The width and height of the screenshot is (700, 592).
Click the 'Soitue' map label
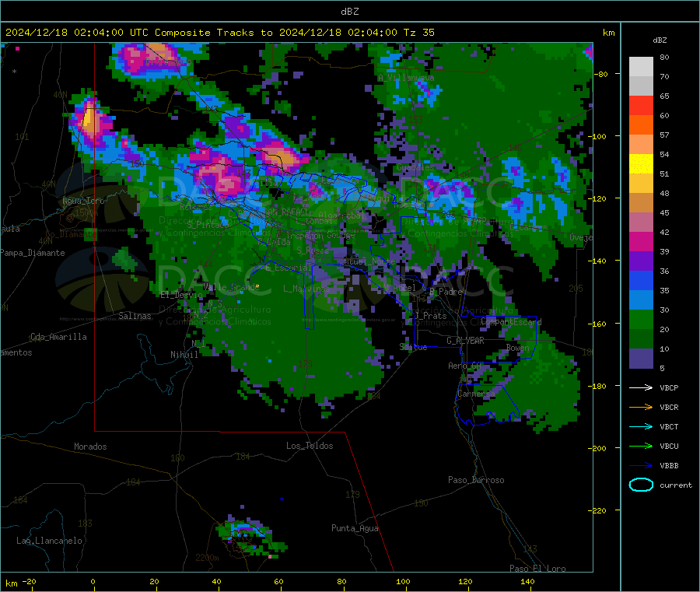(x=413, y=347)
